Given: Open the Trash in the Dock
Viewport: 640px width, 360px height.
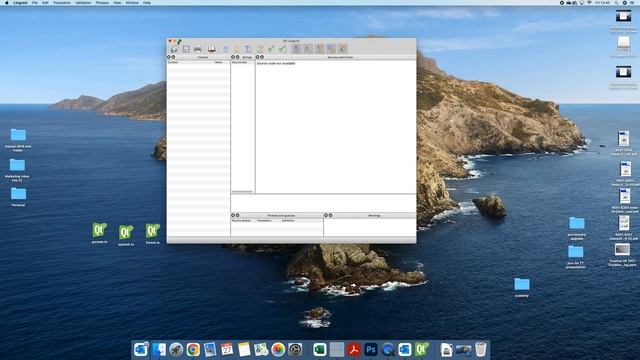Looking at the screenshot, I should tap(480, 349).
